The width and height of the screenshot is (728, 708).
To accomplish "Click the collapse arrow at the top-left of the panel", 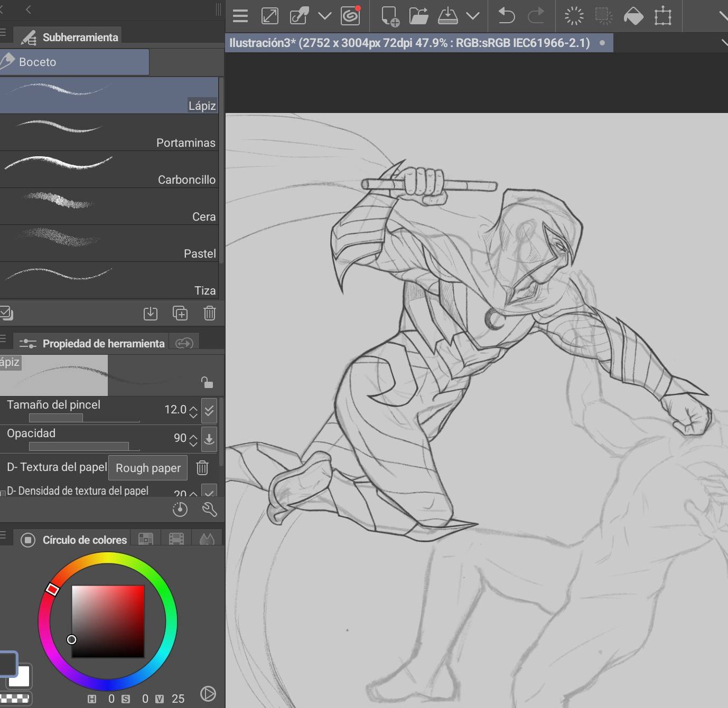I will pyautogui.click(x=29, y=10).
